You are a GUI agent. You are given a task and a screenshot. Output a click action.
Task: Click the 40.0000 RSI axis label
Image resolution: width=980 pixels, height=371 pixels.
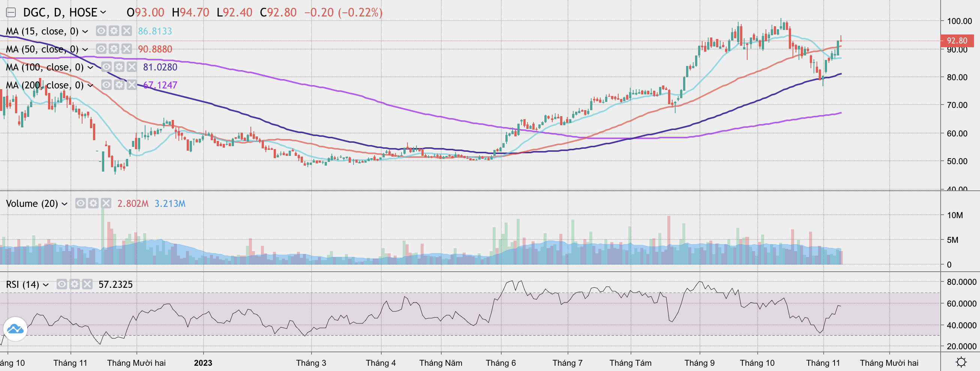pyautogui.click(x=961, y=325)
